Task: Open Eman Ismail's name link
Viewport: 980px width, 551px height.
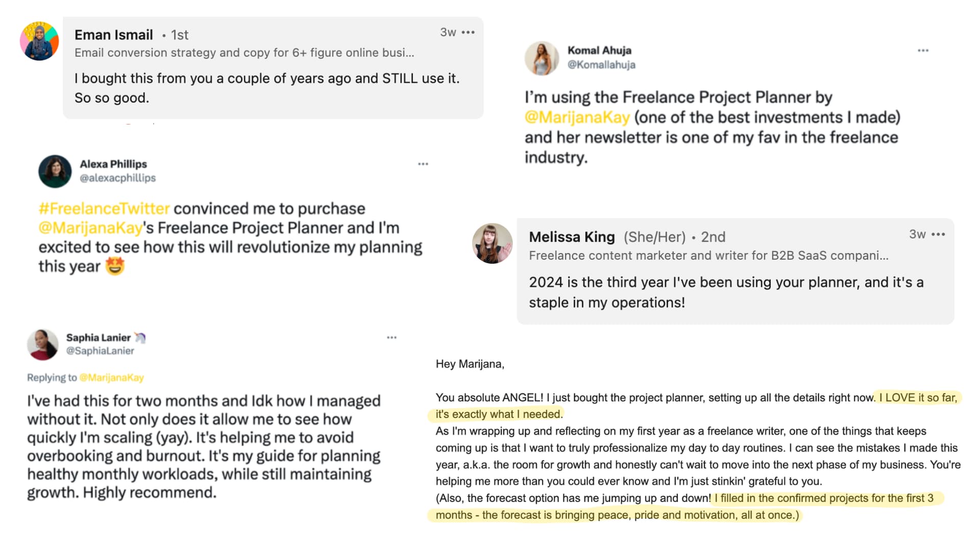Action: pyautogui.click(x=114, y=35)
